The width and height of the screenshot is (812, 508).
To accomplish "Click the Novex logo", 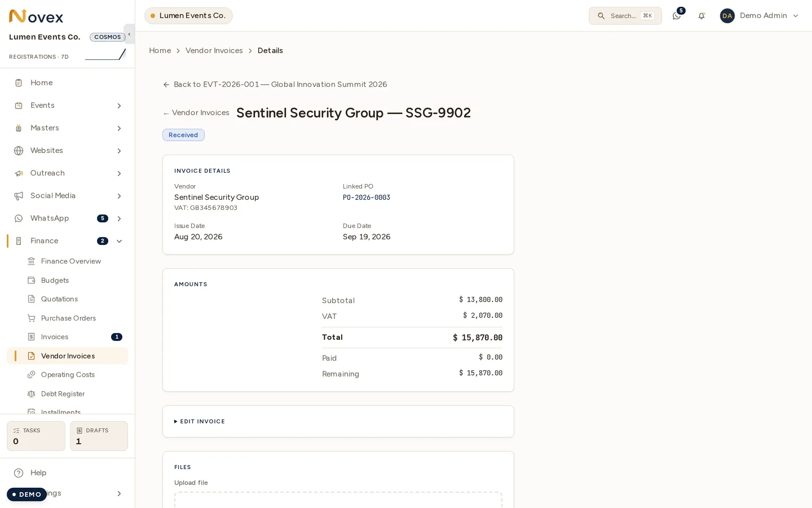I will pos(36,16).
